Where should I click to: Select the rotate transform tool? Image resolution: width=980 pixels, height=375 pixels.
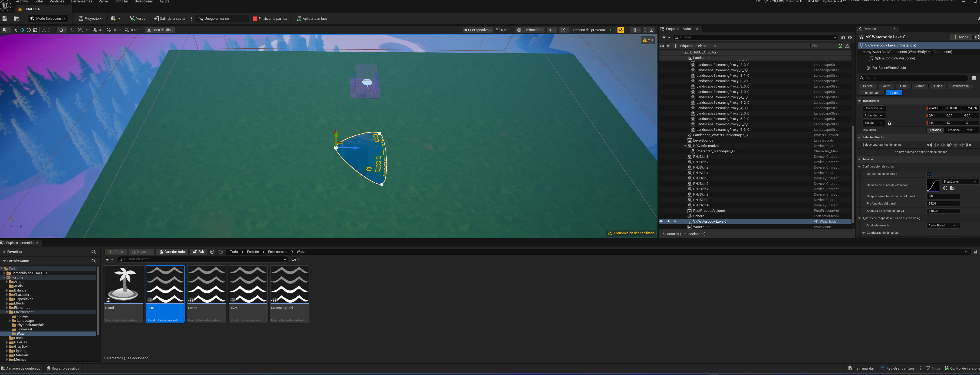tap(28, 30)
